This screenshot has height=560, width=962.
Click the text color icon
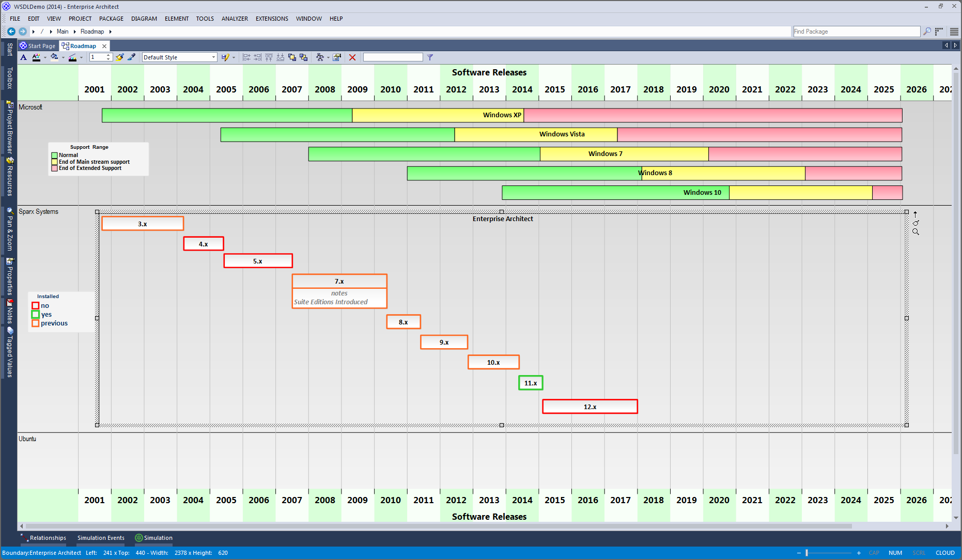click(x=36, y=57)
